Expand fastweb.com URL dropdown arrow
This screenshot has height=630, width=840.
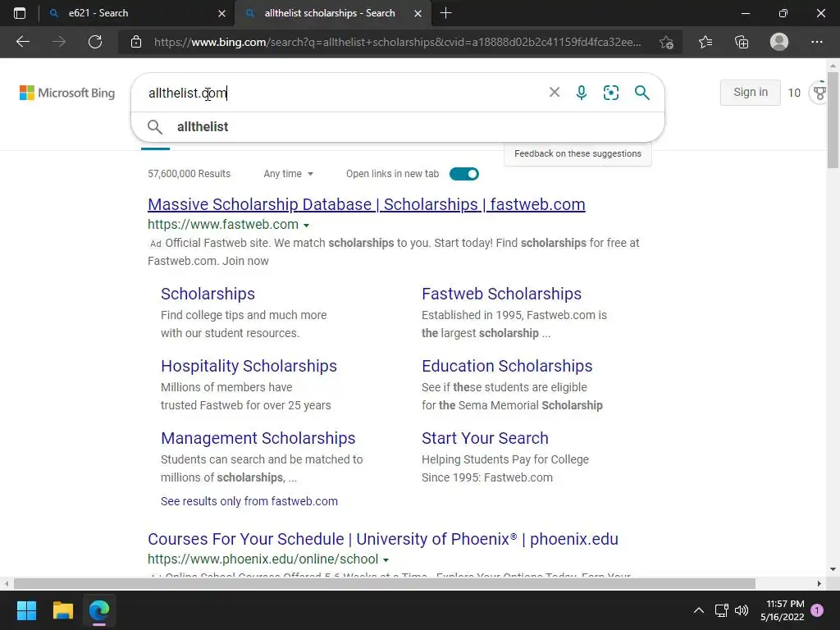[306, 226]
